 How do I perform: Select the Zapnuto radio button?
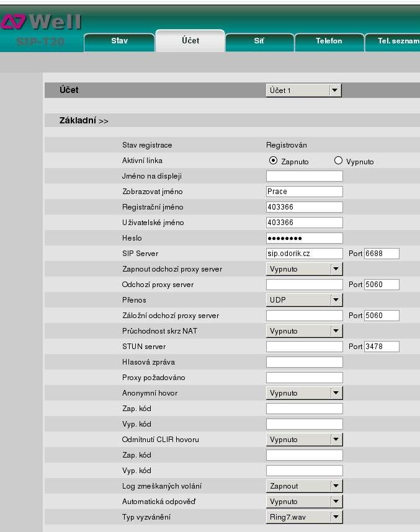pyautogui.click(x=273, y=161)
